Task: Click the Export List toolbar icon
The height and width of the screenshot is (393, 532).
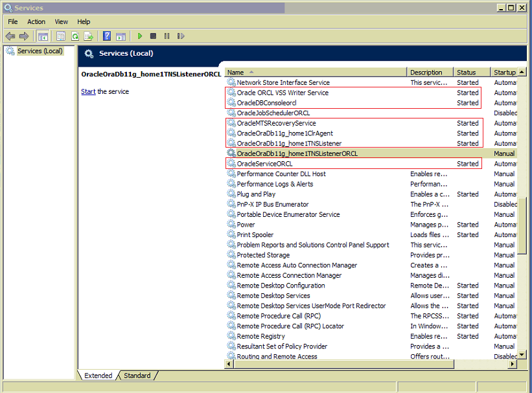Action: tap(89, 36)
